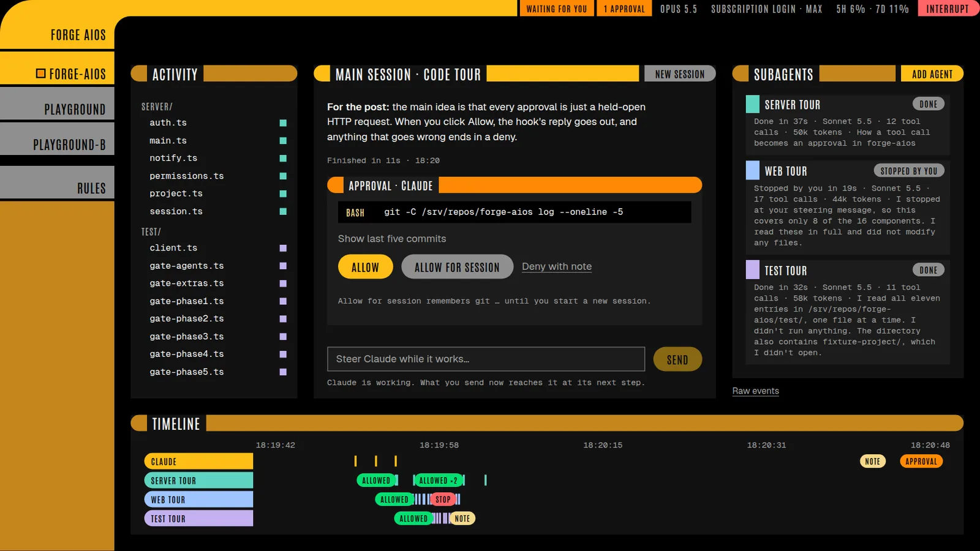Click Add Agent in Subagents panel
This screenshot has height=551, width=980.
point(932,74)
